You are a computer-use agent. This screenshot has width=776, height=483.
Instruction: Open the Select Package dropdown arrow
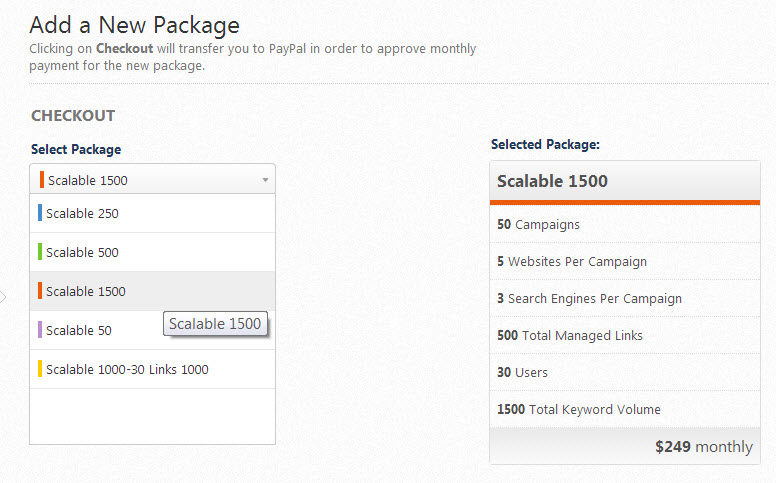[265, 180]
